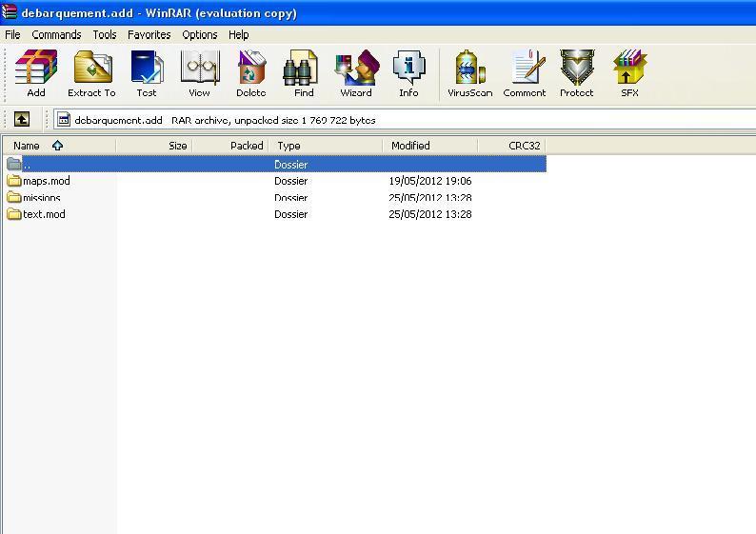This screenshot has height=534, width=756.
Task: Select the maps.mod folder
Action: click(x=46, y=181)
